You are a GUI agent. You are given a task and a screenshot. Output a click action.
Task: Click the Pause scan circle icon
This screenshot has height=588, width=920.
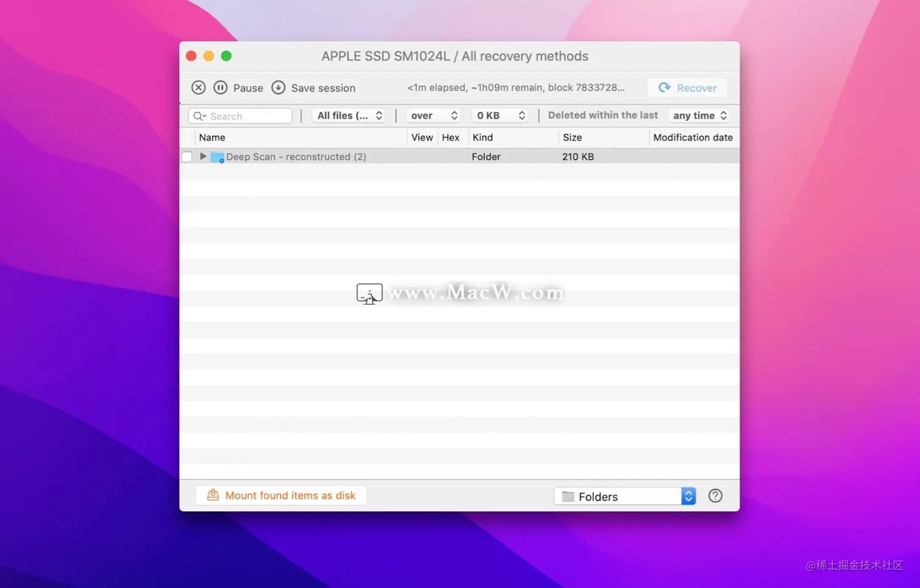[220, 88]
